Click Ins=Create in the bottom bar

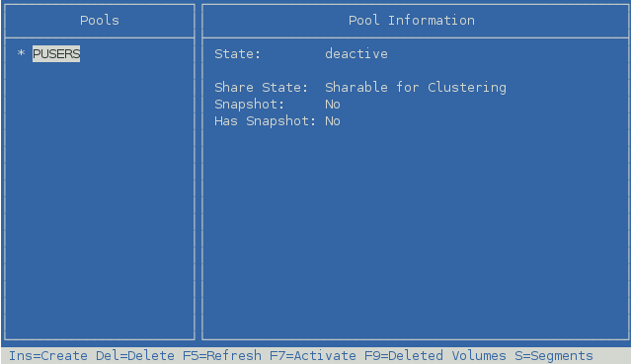coord(47,355)
